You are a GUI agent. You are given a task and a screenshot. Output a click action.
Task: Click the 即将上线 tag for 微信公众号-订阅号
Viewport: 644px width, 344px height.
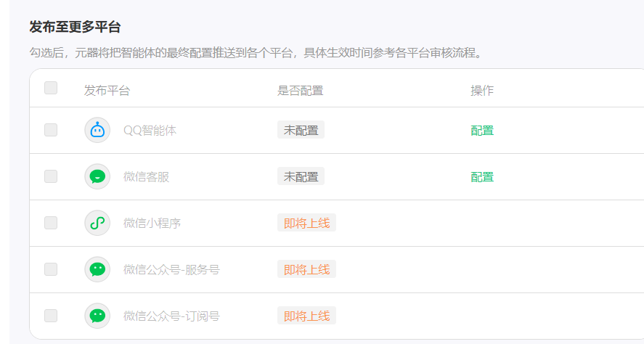pos(306,316)
